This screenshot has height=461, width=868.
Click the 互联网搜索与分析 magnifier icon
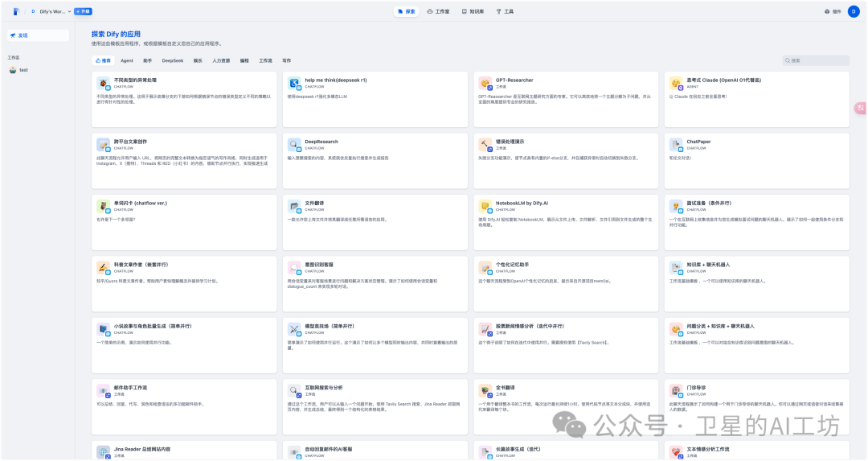pyautogui.click(x=294, y=391)
